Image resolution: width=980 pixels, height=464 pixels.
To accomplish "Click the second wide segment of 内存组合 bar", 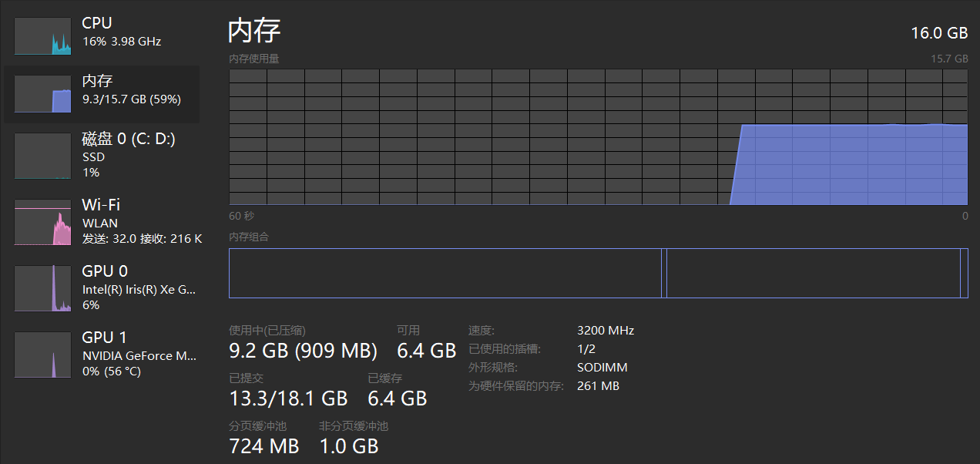I will (812, 273).
